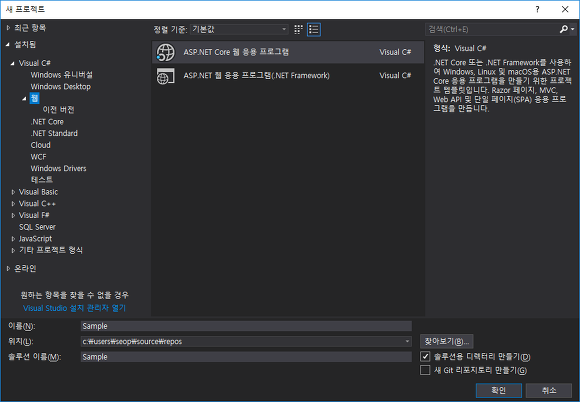Open Visual Studio installer link
580x402 pixels.
[74, 308]
